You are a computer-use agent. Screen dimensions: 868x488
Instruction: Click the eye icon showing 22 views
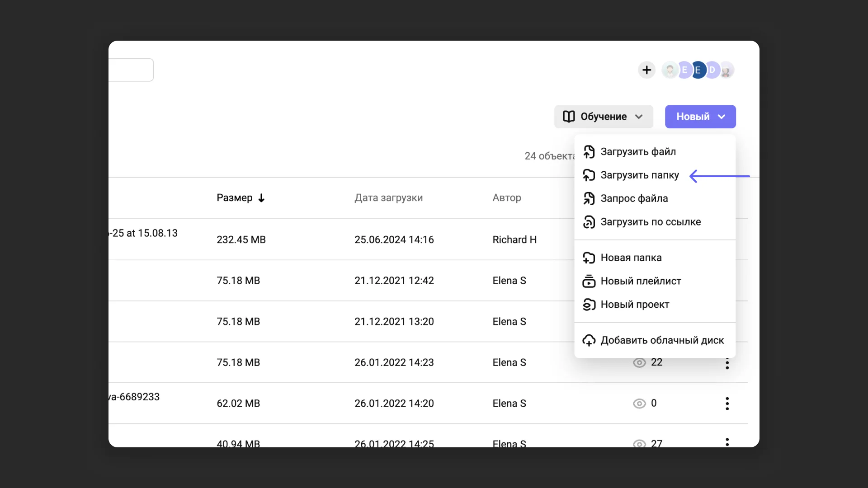639,363
